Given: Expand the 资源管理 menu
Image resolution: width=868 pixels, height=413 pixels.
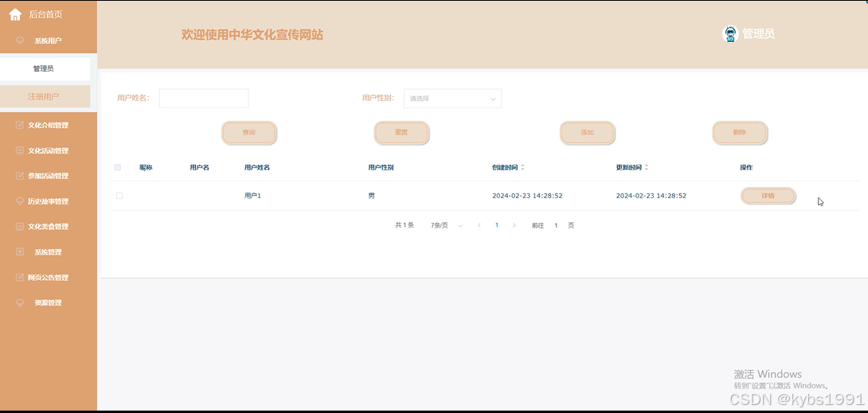Looking at the screenshot, I should (x=48, y=302).
